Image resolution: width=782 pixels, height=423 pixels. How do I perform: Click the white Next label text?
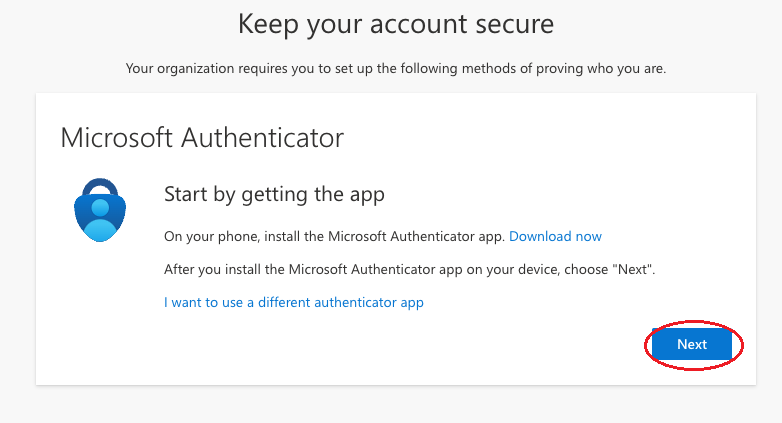tap(692, 344)
